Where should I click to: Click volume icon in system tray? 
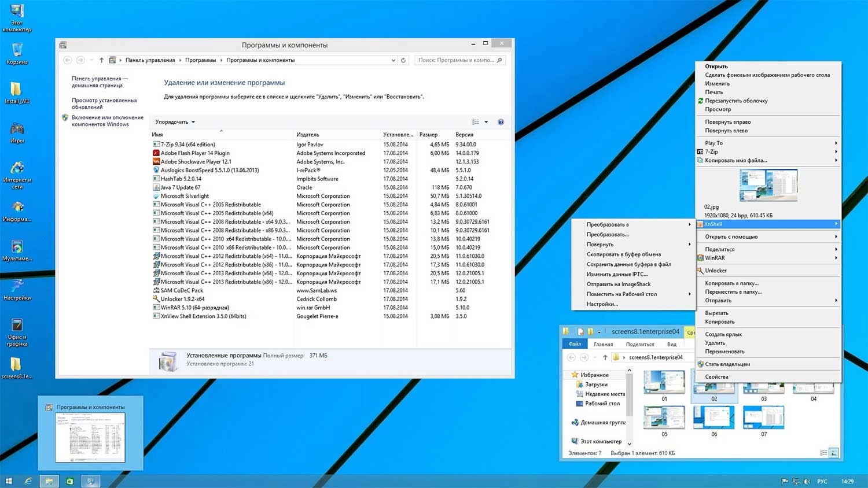click(x=807, y=481)
